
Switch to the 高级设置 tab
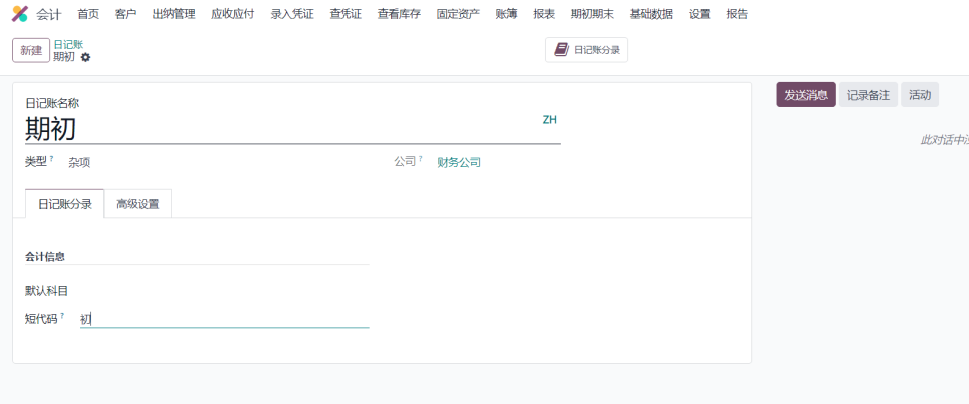pyautogui.click(x=138, y=204)
